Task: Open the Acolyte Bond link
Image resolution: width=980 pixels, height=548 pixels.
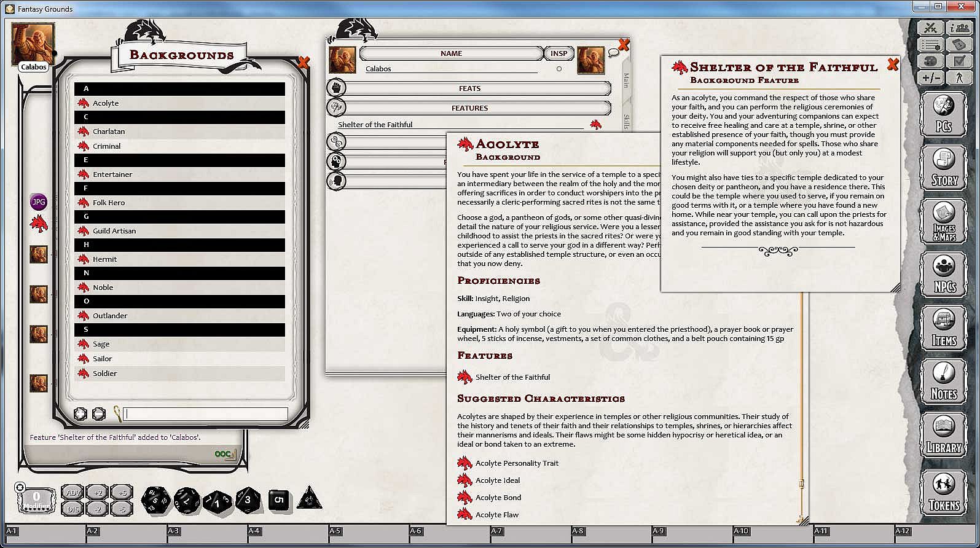Action: click(489, 498)
